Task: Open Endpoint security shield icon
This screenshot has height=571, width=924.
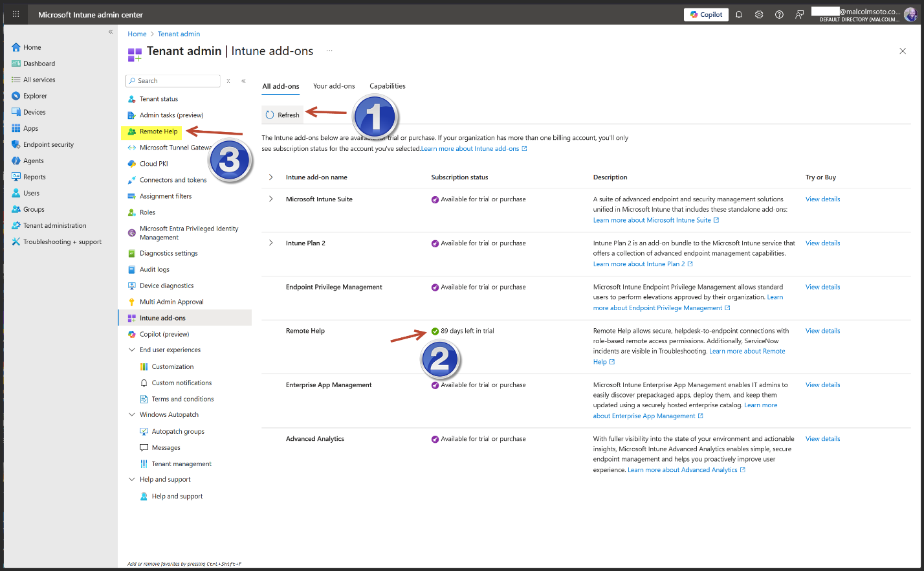Action: click(16, 144)
